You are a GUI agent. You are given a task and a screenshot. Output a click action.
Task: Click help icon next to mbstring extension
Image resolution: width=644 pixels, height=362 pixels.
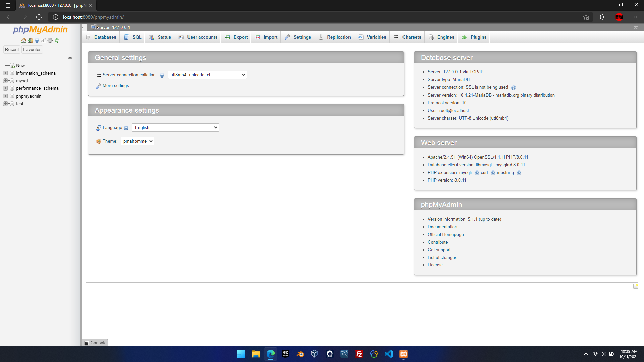coord(519,173)
